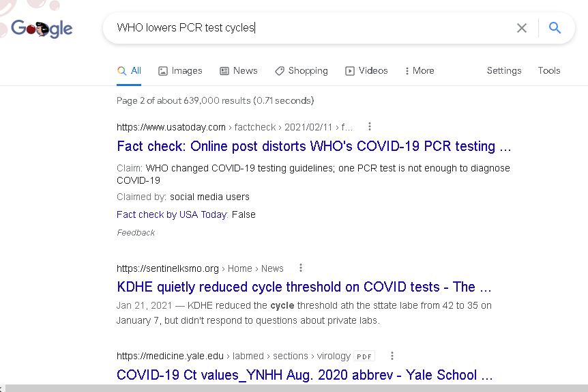Click the blue magnifier search button
Screen dimensions: 588x392
(x=555, y=28)
